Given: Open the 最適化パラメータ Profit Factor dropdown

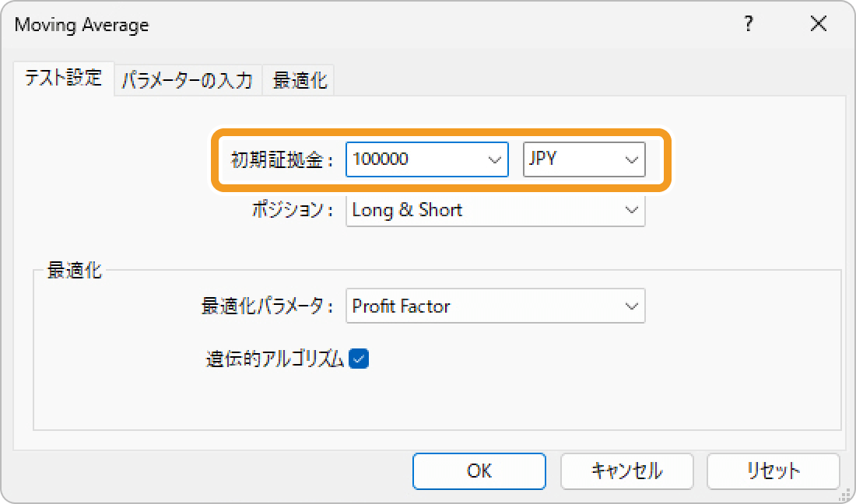Looking at the screenshot, I should [x=495, y=306].
